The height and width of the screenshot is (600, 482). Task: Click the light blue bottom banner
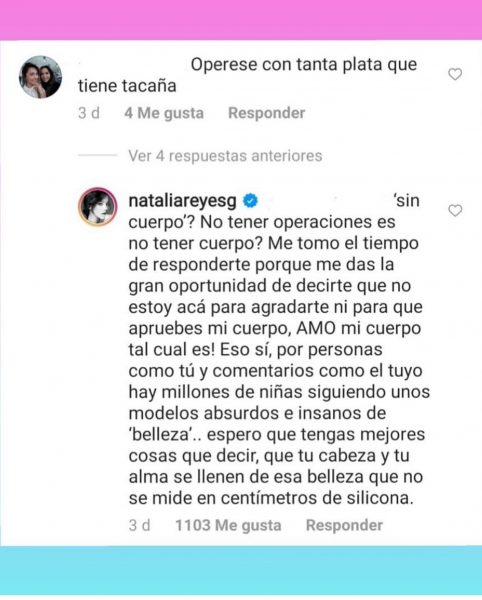(x=241, y=570)
